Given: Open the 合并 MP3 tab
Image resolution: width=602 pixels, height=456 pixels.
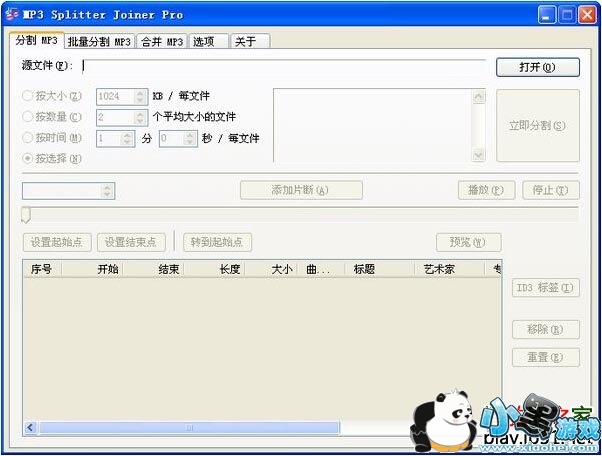Looking at the screenshot, I should coord(162,41).
